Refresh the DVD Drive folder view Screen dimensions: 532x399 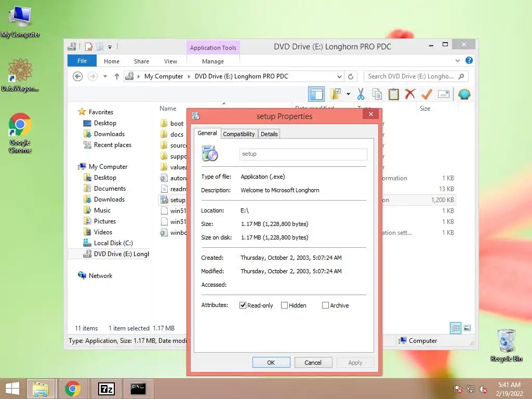(351, 77)
